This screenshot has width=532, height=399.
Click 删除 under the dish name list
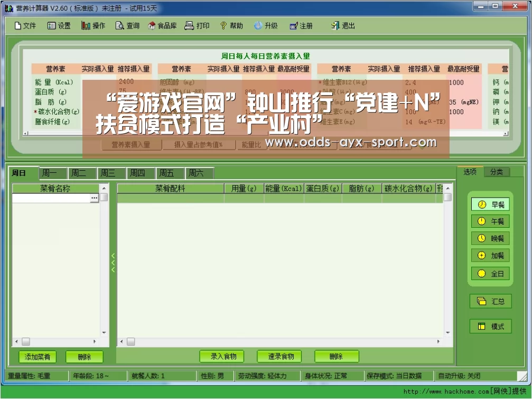(84, 357)
